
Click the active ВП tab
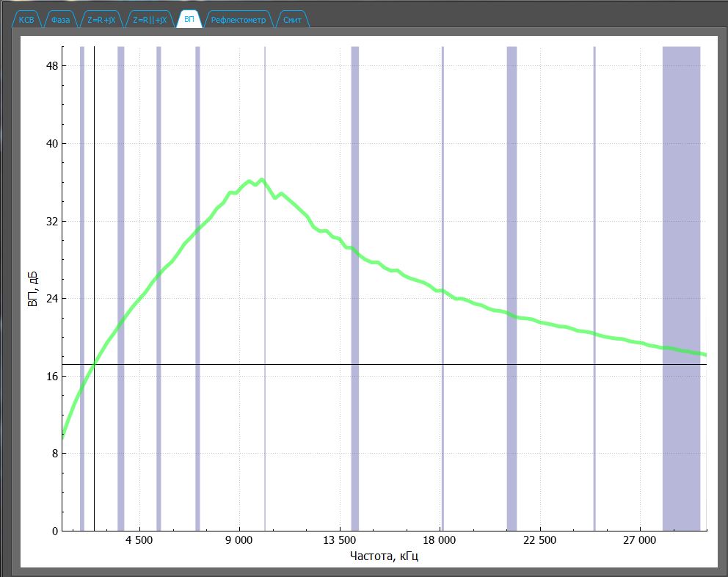click(x=189, y=21)
